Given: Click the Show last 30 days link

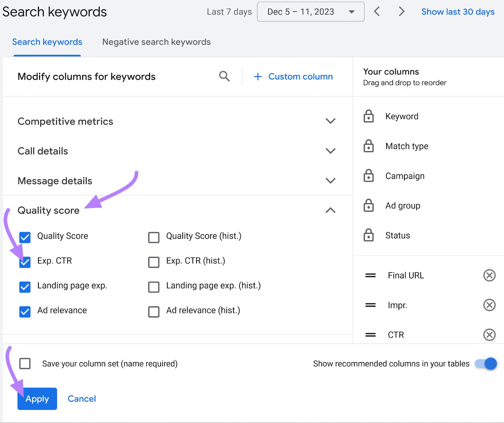Looking at the screenshot, I should tap(458, 12).
